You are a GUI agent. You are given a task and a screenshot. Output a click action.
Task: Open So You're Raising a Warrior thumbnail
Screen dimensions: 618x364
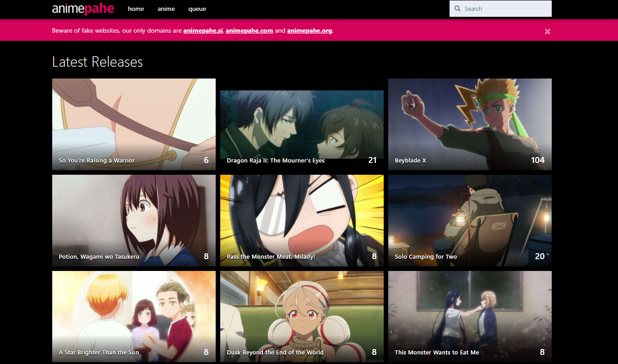click(134, 124)
